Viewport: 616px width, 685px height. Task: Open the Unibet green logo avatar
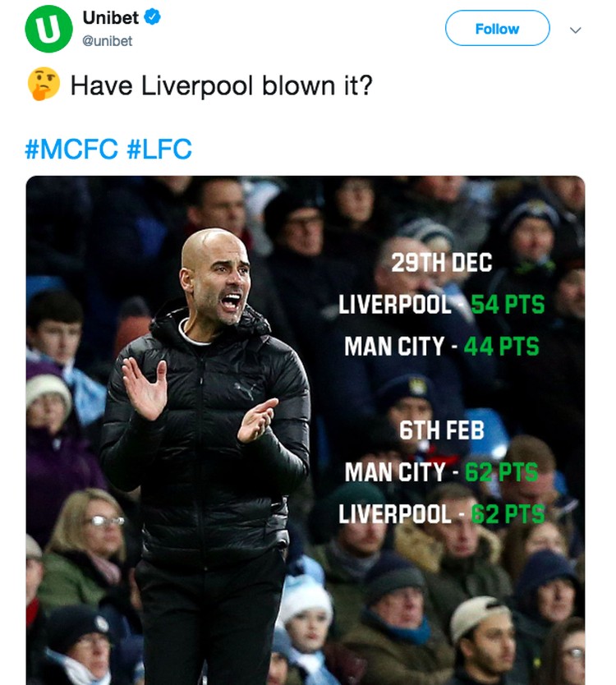click(x=49, y=29)
